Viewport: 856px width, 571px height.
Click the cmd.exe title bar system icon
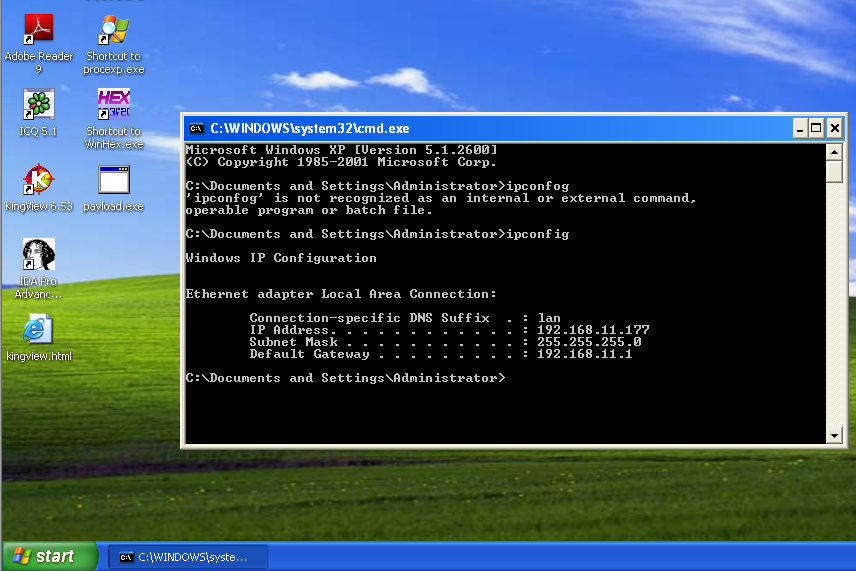tap(197, 128)
